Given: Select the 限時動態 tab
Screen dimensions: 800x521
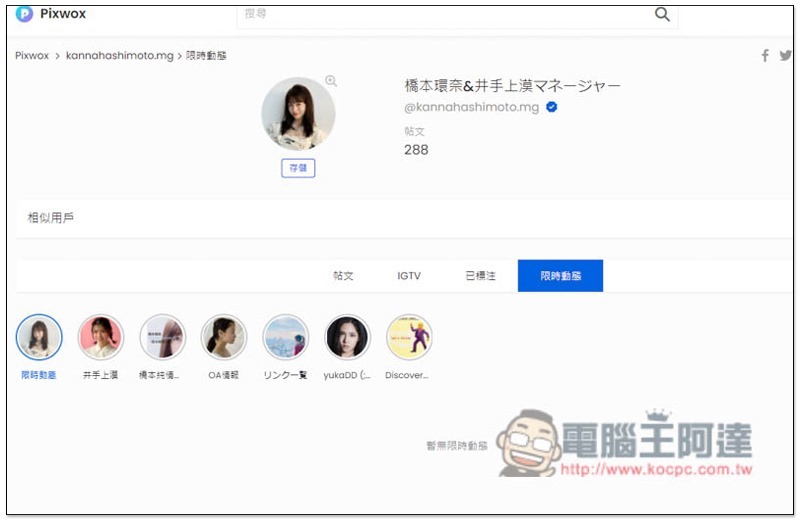Looking at the screenshot, I should tap(560, 276).
